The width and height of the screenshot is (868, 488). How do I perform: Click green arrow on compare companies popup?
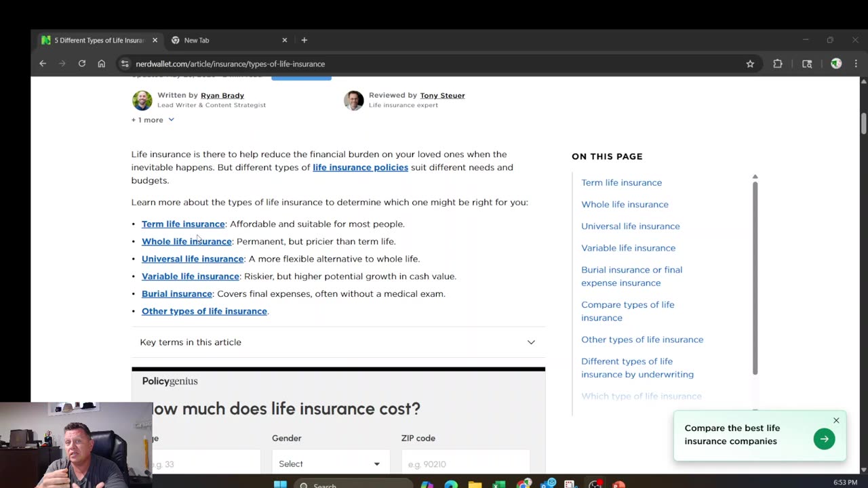(x=825, y=439)
